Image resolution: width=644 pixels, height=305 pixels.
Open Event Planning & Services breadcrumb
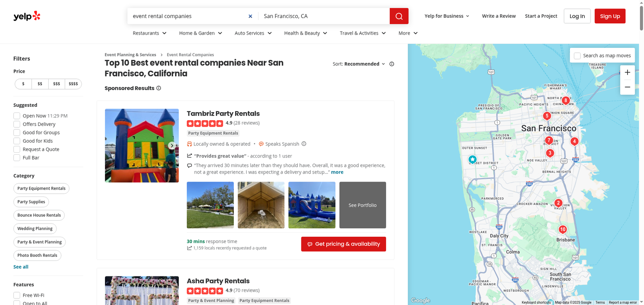tap(130, 55)
